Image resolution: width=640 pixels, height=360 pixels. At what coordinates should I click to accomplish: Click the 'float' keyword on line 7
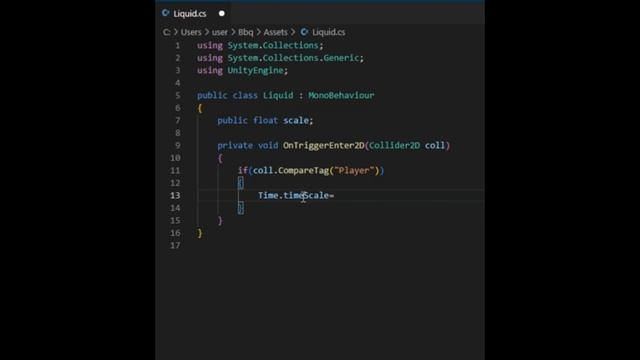click(265, 120)
